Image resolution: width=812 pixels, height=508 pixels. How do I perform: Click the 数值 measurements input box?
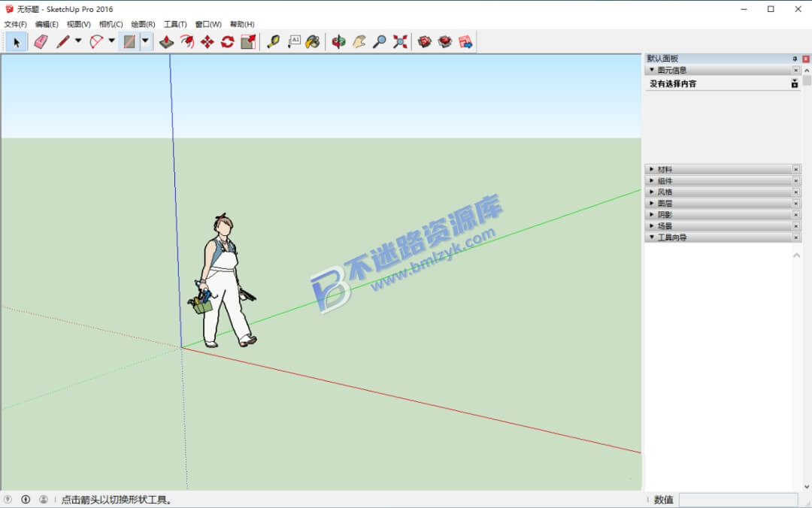point(738,500)
